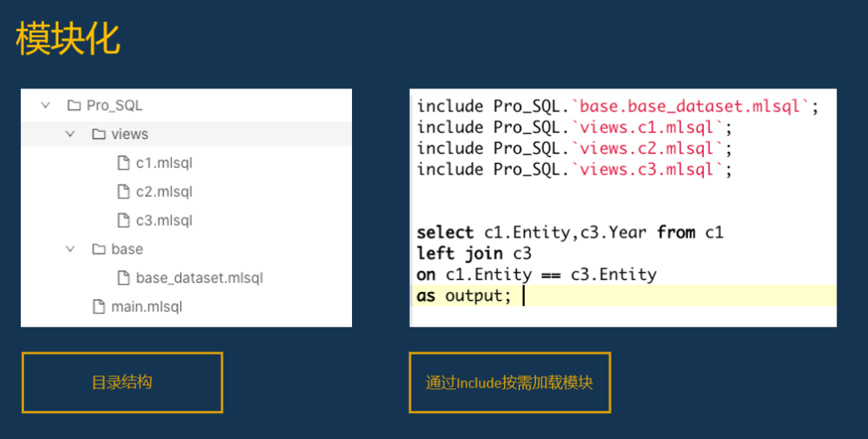Image resolution: width=868 pixels, height=439 pixels.
Task: Collapse the Pro_SQL root folder chevron
Action: (46, 105)
